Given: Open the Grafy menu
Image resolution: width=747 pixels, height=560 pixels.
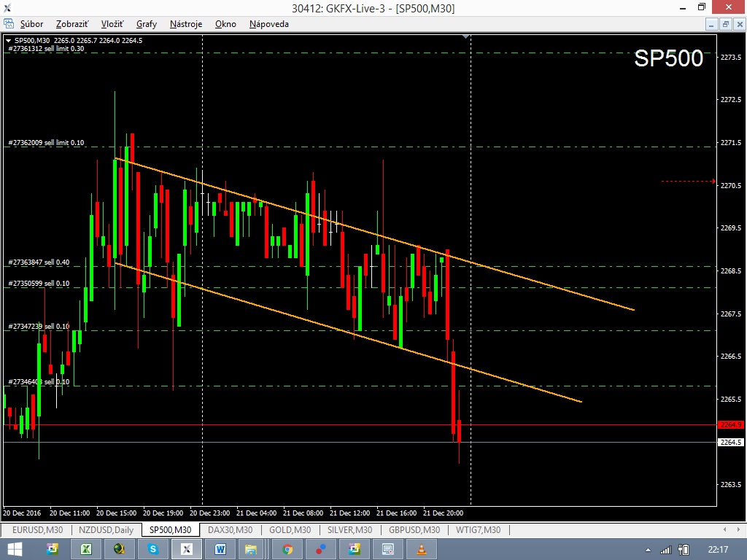Looking at the screenshot, I should tap(146, 24).
